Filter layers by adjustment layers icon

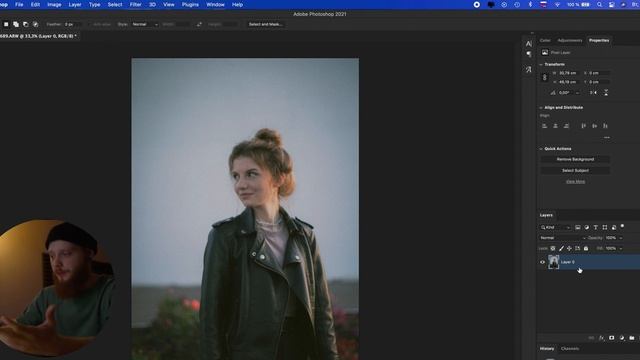(x=587, y=227)
